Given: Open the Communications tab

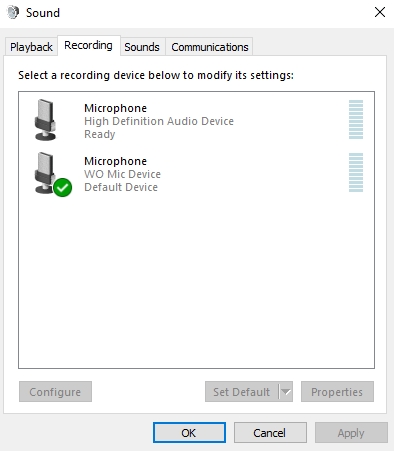Looking at the screenshot, I should [210, 47].
